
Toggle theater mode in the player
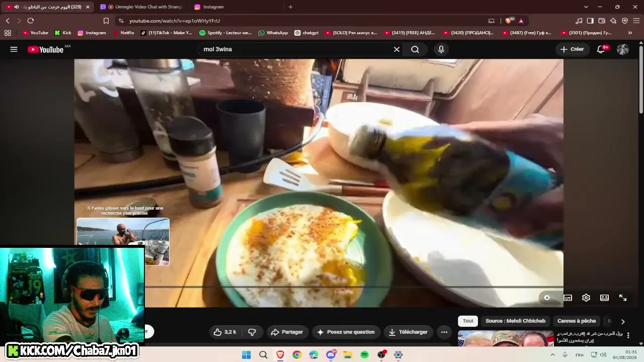tap(605, 298)
